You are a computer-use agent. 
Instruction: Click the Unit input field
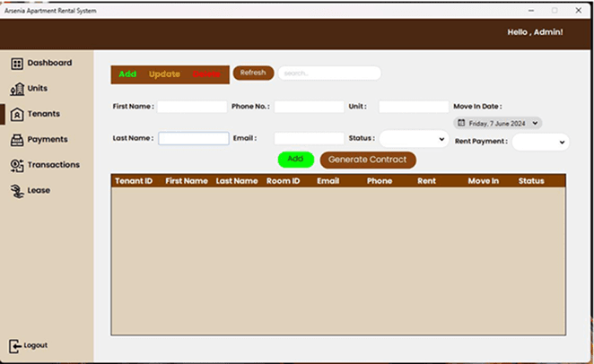pyautogui.click(x=414, y=107)
